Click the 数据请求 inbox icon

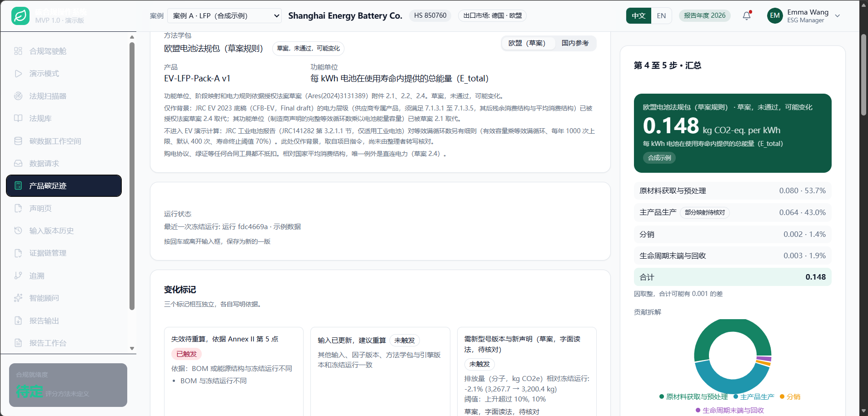[18, 163]
